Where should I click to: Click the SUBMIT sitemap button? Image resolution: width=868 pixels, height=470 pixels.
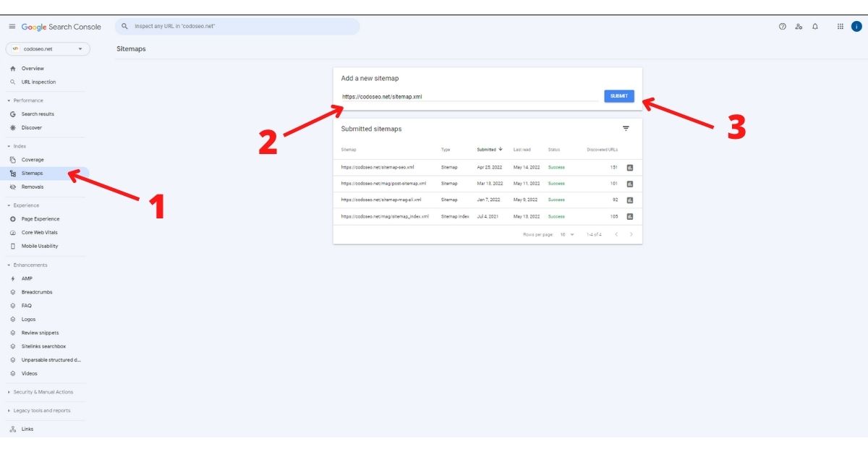point(619,96)
